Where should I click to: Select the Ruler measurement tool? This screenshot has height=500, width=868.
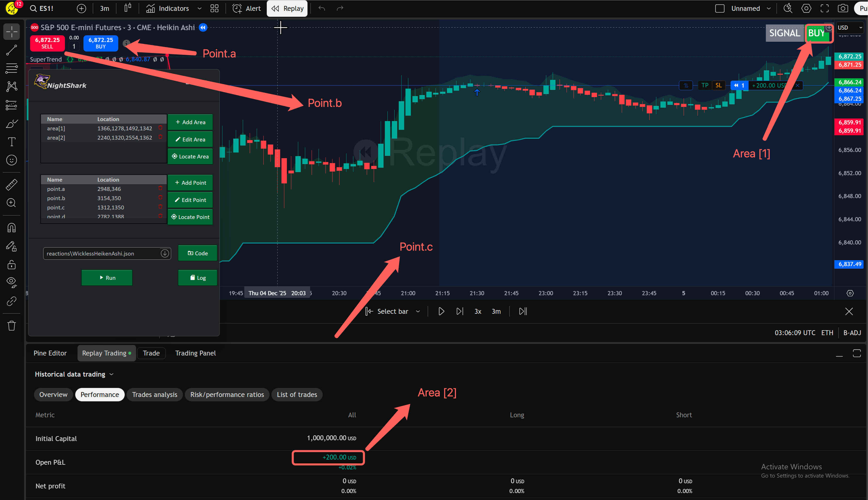(11, 184)
